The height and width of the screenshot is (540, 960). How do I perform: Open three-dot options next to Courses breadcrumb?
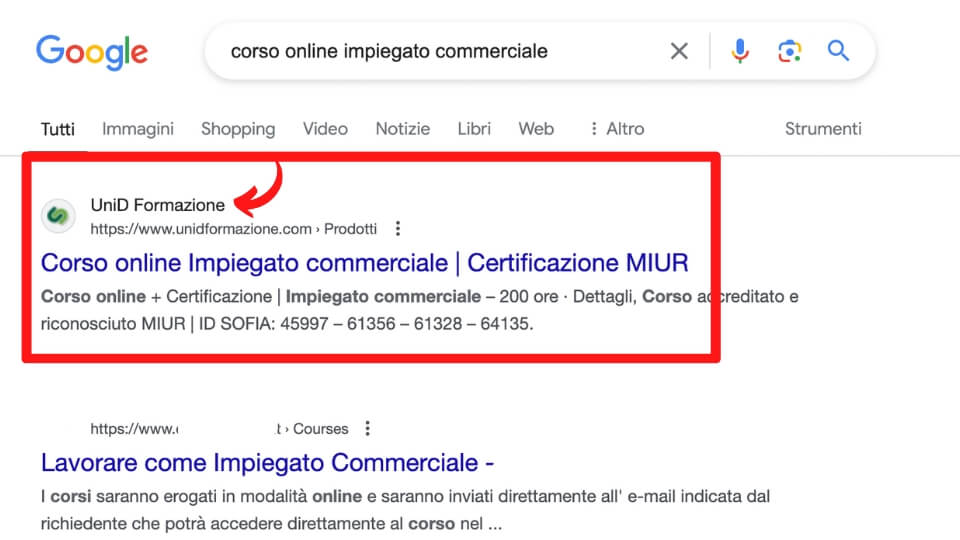click(x=367, y=429)
